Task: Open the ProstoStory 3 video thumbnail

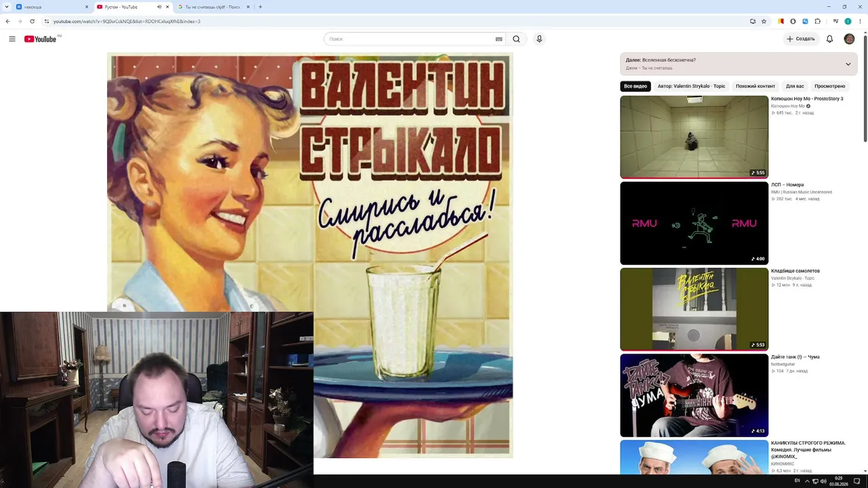Action: [694, 137]
